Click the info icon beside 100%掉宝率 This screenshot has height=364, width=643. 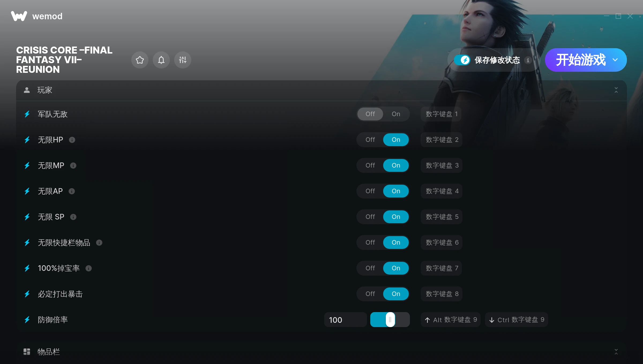pyautogui.click(x=89, y=268)
